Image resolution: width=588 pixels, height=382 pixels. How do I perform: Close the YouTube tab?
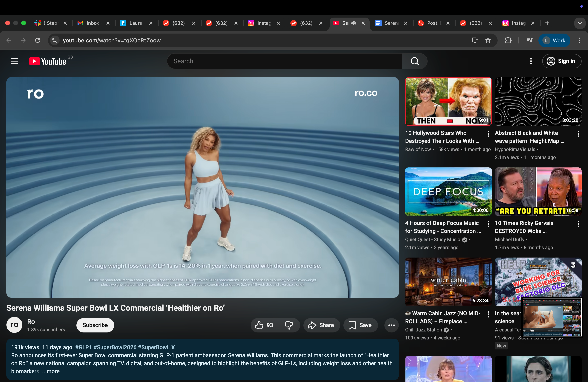(363, 23)
